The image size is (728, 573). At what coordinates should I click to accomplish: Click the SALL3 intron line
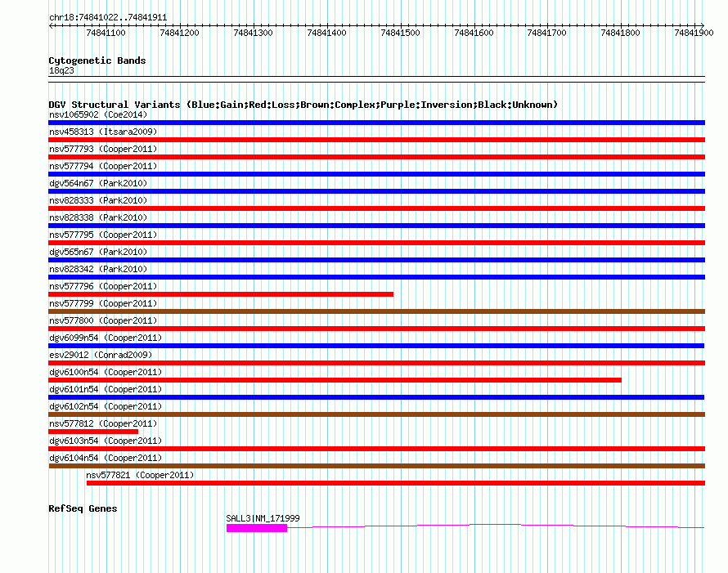[496, 526]
